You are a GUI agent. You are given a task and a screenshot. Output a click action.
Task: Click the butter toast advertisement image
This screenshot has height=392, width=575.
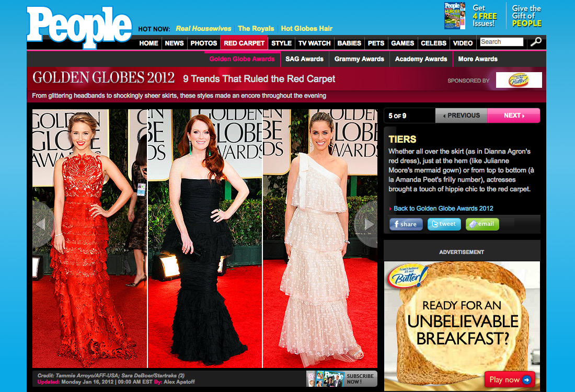[462, 326]
